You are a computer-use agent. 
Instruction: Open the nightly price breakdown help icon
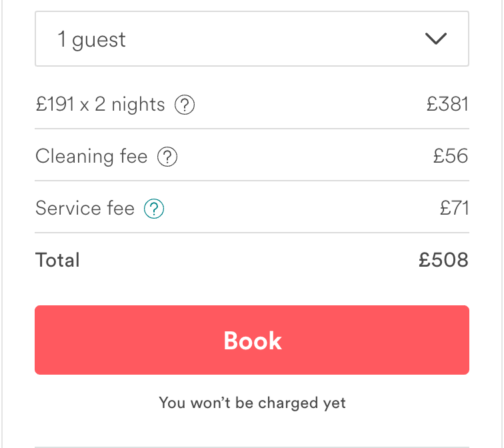(185, 105)
